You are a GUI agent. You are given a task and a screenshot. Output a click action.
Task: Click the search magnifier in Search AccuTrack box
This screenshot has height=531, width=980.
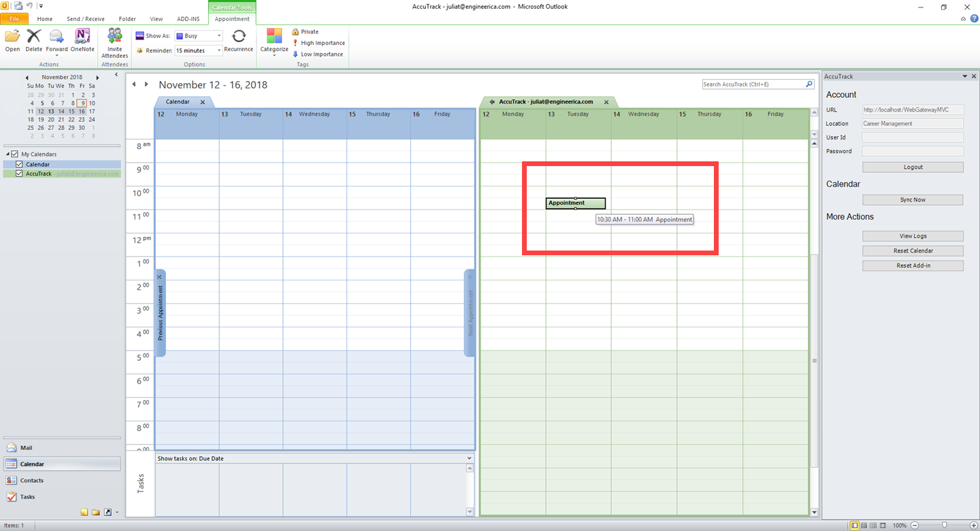809,84
